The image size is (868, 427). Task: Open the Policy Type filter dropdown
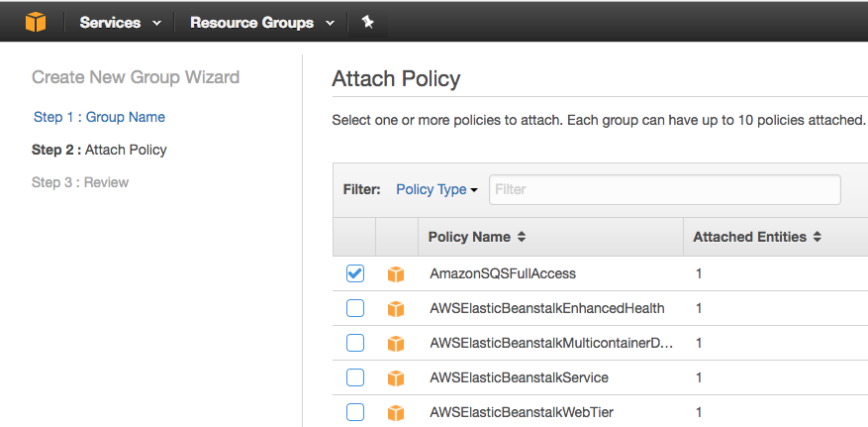tap(436, 189)
